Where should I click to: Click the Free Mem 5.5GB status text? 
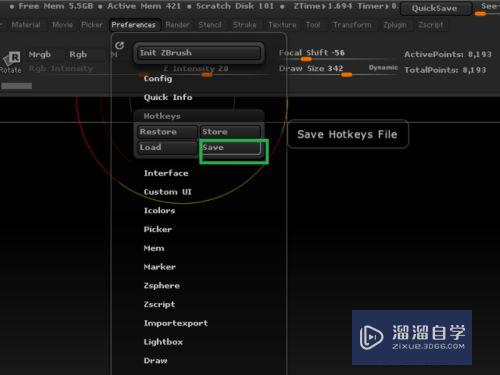pyautogui.click(x=56, y=6)
